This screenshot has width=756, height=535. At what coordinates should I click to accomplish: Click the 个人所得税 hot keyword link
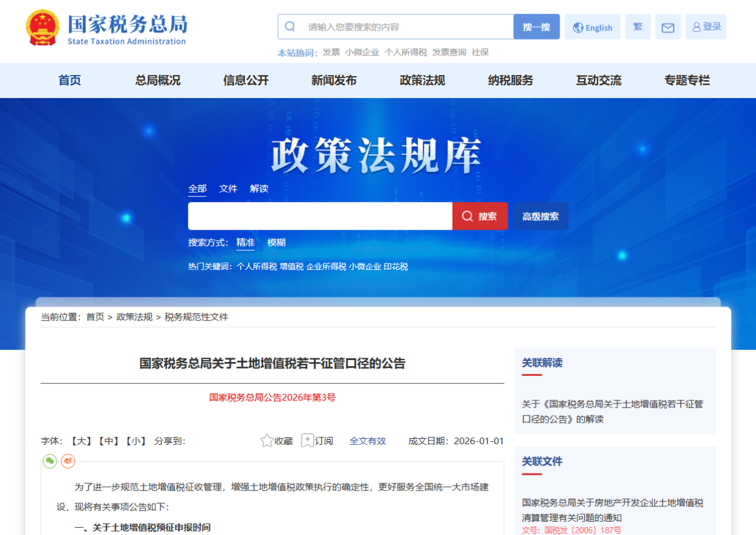(256, 266)
